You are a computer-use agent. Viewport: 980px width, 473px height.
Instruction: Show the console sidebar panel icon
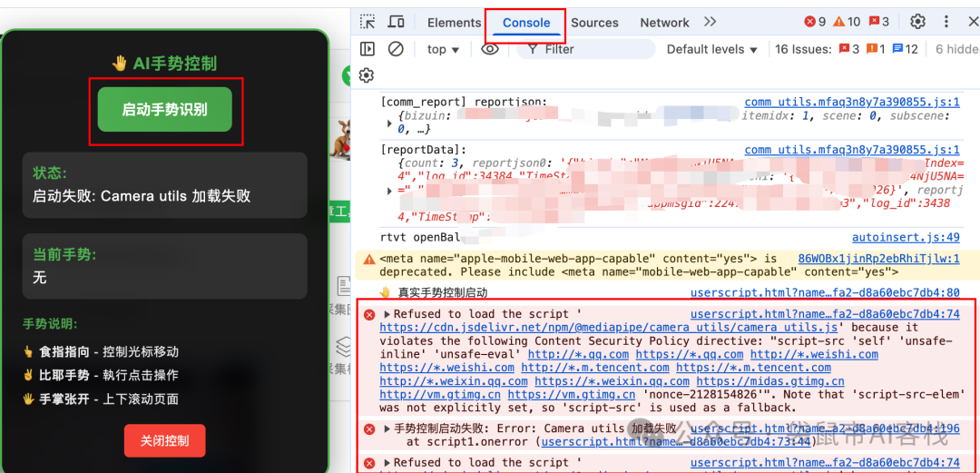click(x=367, y=49)
